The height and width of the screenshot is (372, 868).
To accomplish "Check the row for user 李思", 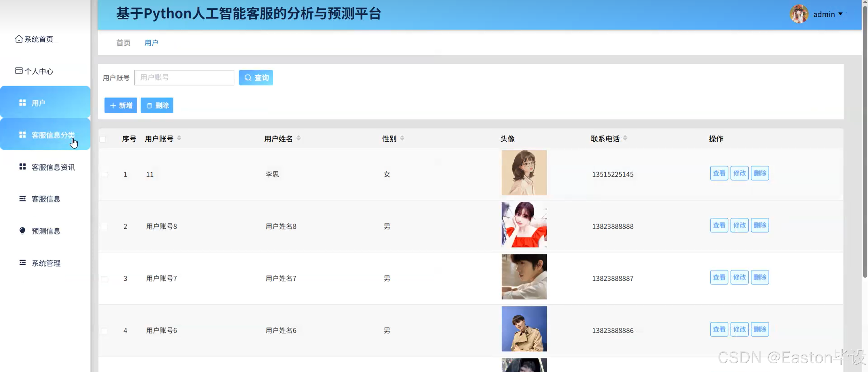I will pyautogui.click(x=104, y=175).
